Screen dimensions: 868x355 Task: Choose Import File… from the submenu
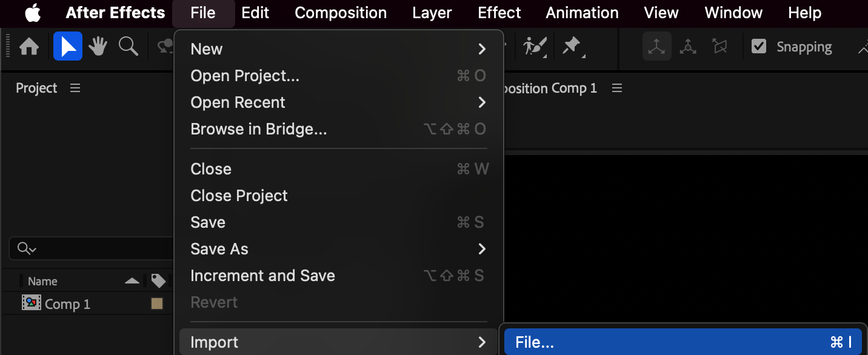(683, 342)
